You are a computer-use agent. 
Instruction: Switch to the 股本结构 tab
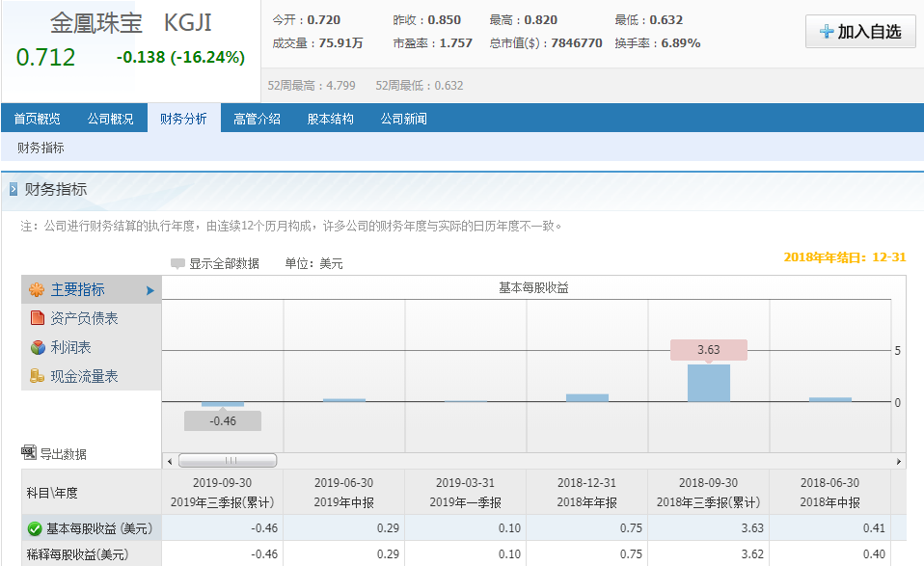(329, 117)
